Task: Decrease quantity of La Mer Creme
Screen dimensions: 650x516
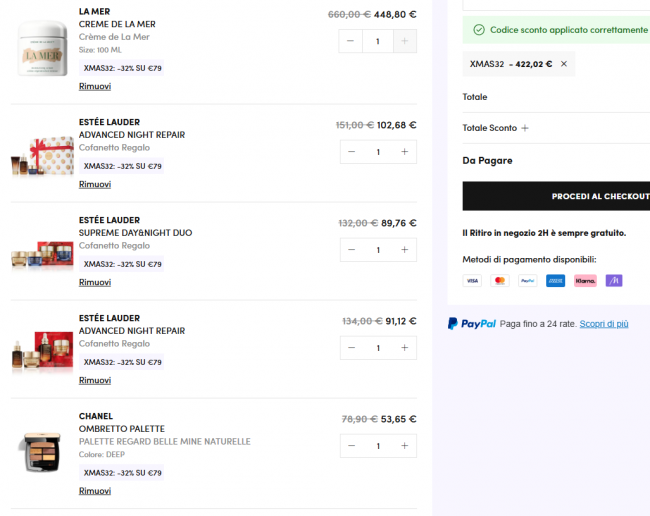Action: (351, 41)
